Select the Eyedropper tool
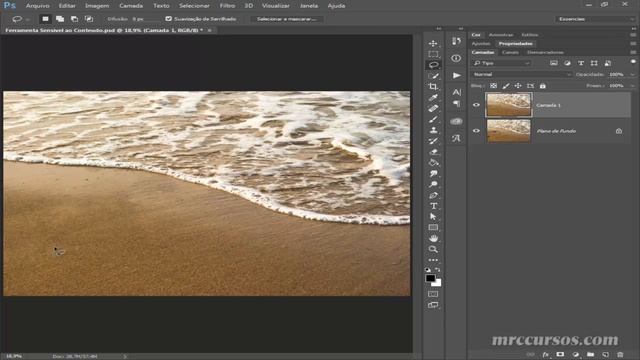This screenshot has width=640, height=360. tap(433, 98)
